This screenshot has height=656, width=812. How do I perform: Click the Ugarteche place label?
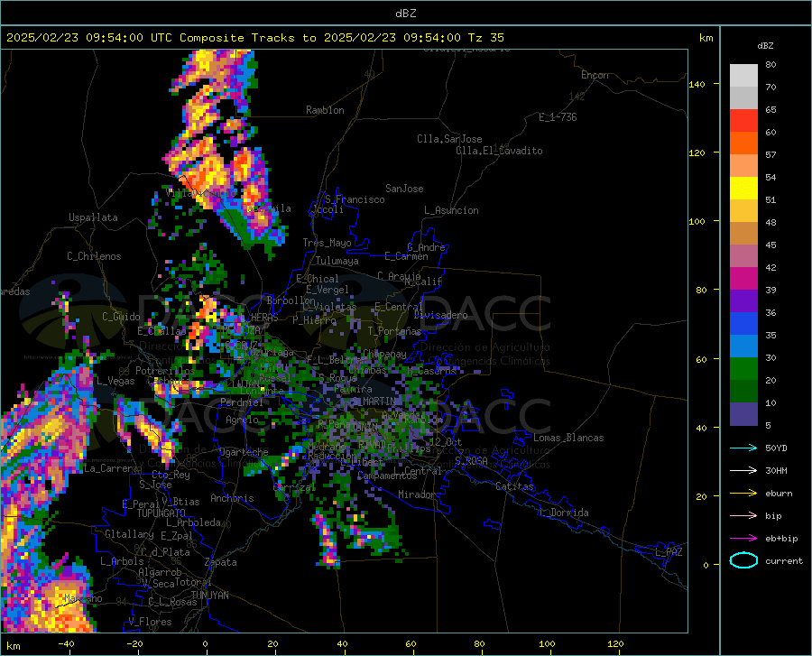click(x=244, y=452)
